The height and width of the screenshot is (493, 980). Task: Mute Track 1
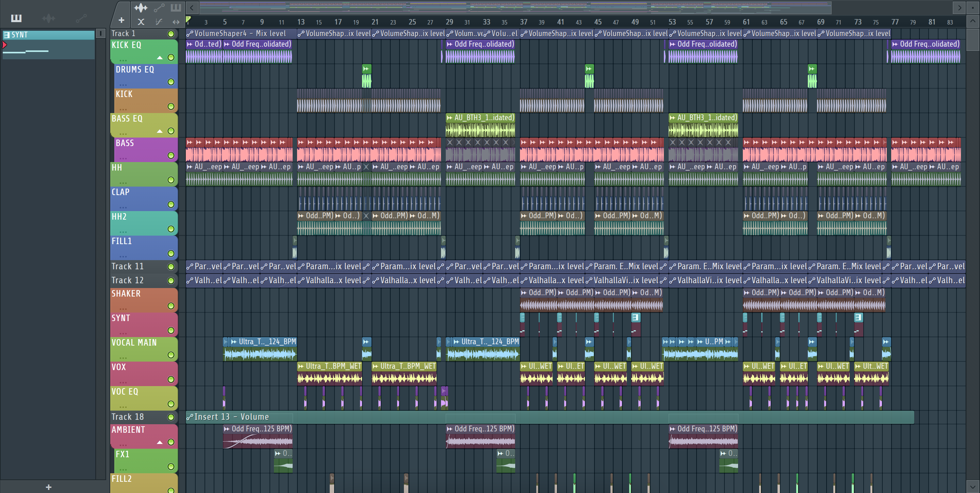(171, 34)
